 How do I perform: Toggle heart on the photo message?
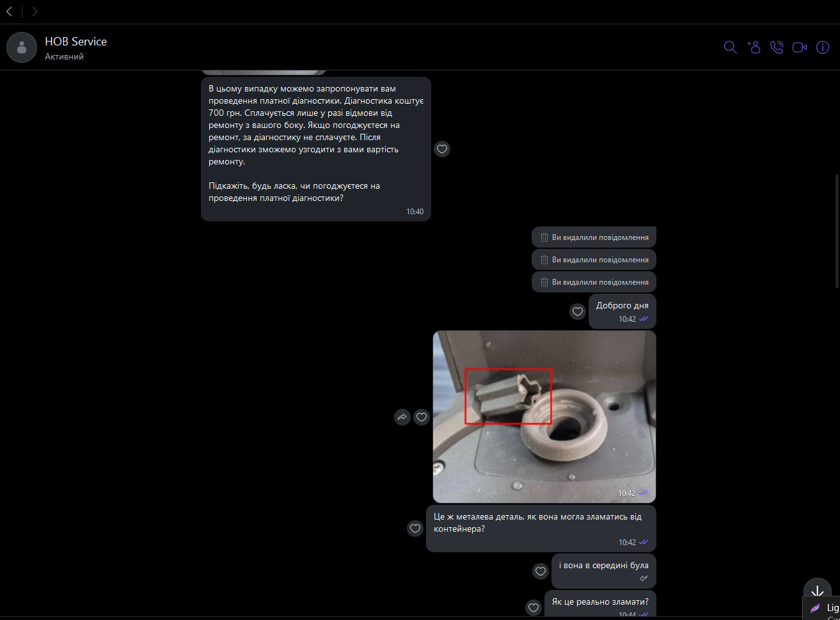click(422, 417)
